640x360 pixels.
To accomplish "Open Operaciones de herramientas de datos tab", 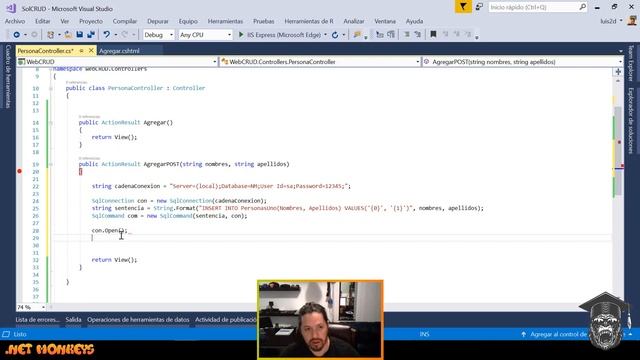I will [138, 320].
